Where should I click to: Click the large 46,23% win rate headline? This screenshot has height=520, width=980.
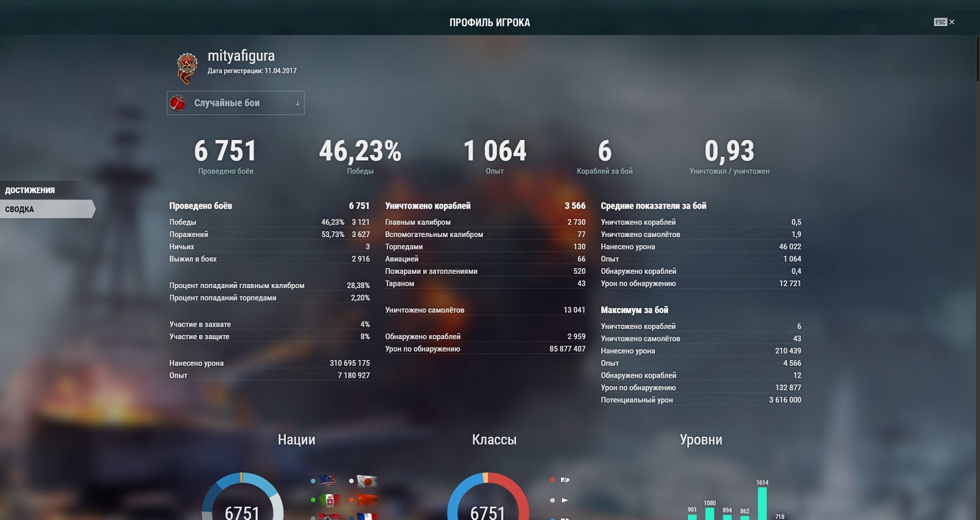tap(360, 151)
